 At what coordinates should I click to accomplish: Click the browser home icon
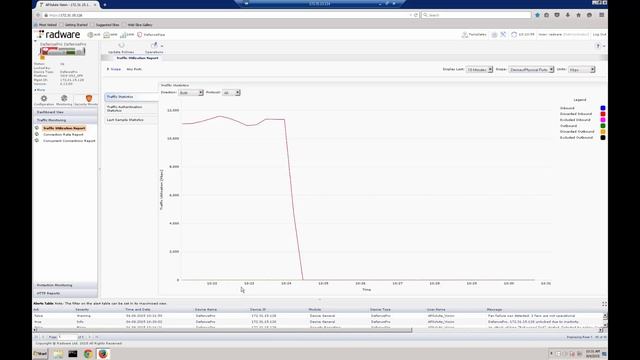click(578, 15)
